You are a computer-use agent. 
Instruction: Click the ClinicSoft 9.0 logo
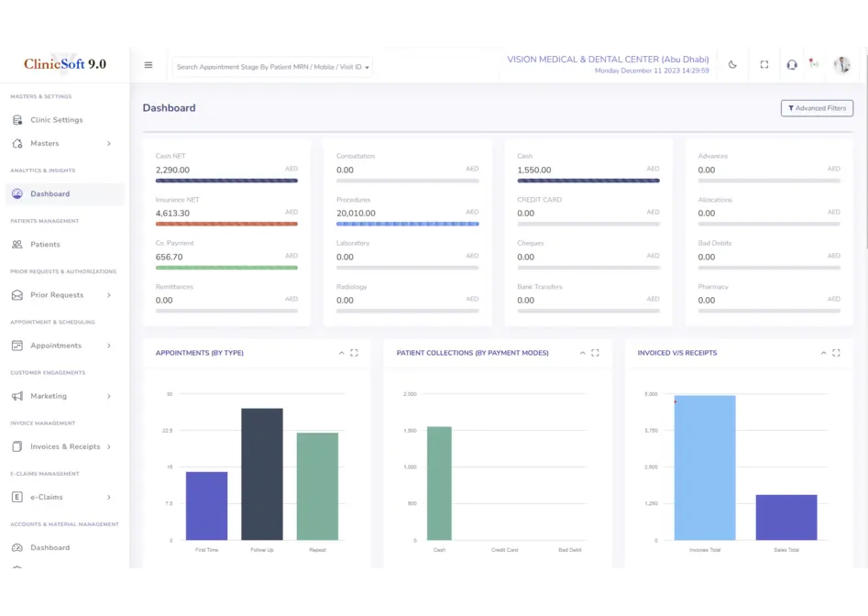[65, 64]
